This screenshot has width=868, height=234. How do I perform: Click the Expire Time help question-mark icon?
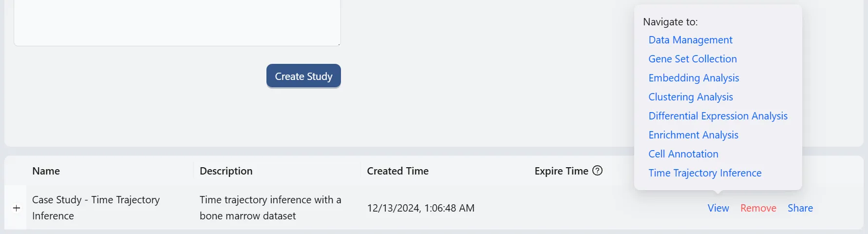coord(598,171)
